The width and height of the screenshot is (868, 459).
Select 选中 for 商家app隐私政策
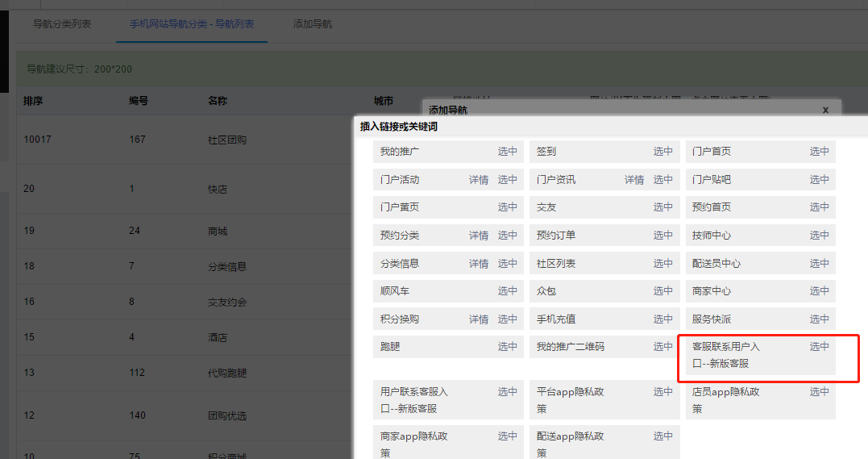(507, 436)
